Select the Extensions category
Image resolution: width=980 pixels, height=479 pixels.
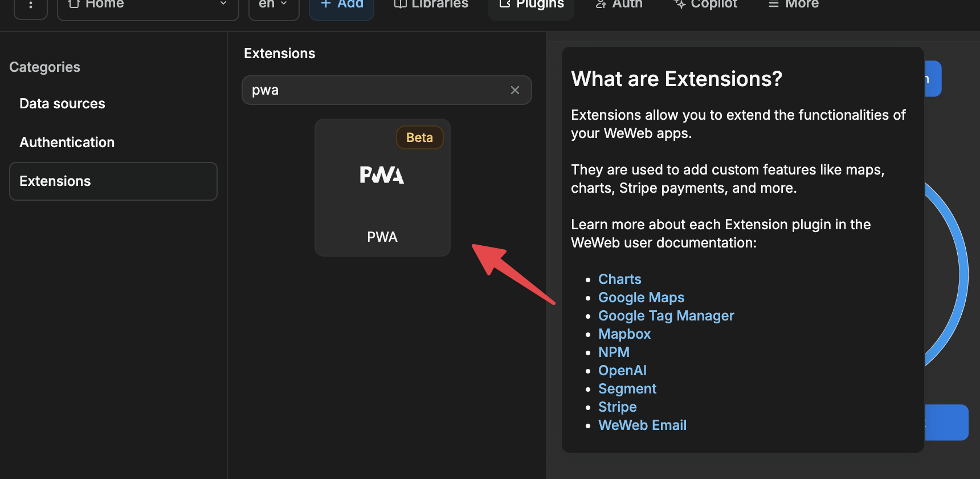113,181
